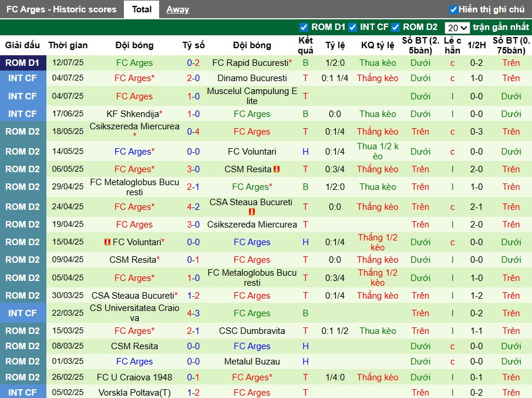Click the Kết quả column header
The height and width of the screenshot is (398, 532).
[x=305, y=45]
